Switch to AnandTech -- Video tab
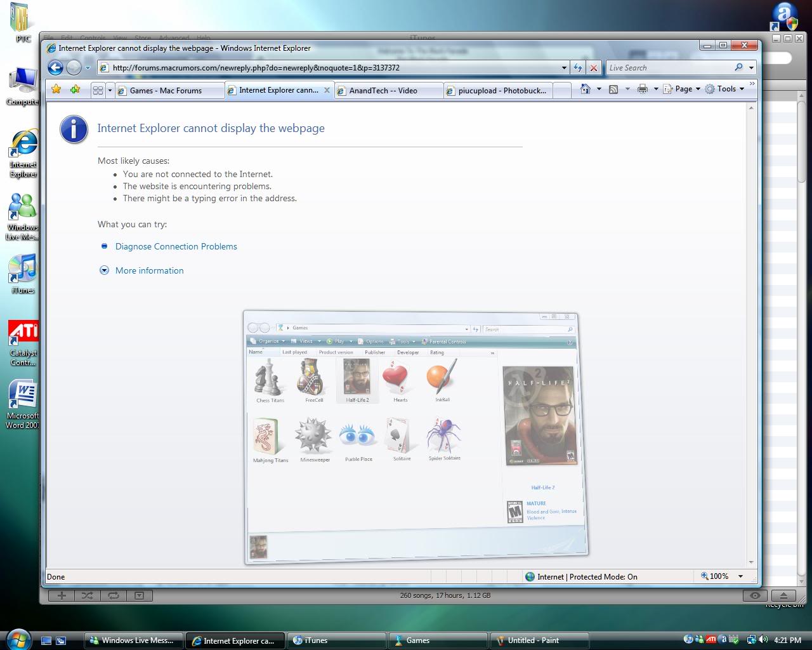Screen dimensions: 812x650 (389, 91)
